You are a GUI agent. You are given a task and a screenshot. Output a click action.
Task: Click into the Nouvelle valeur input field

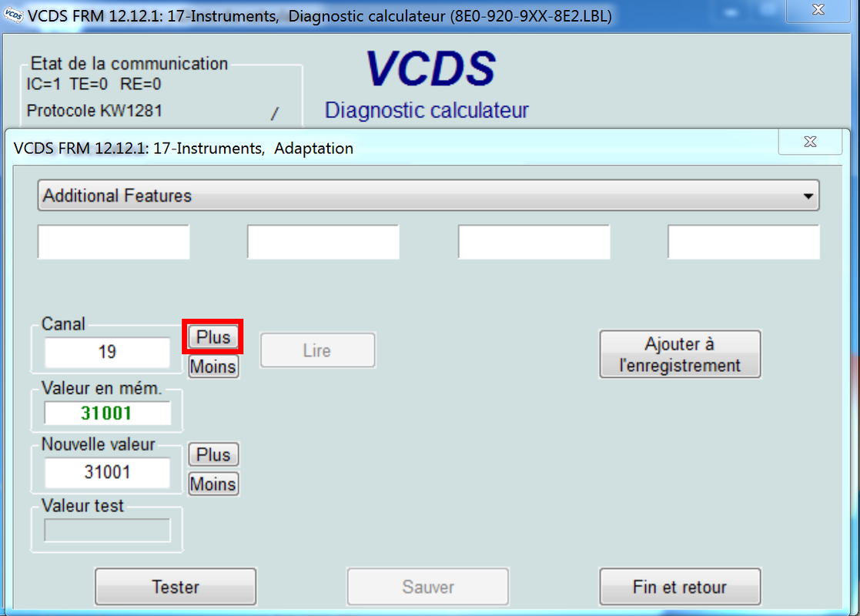[107, 472]
